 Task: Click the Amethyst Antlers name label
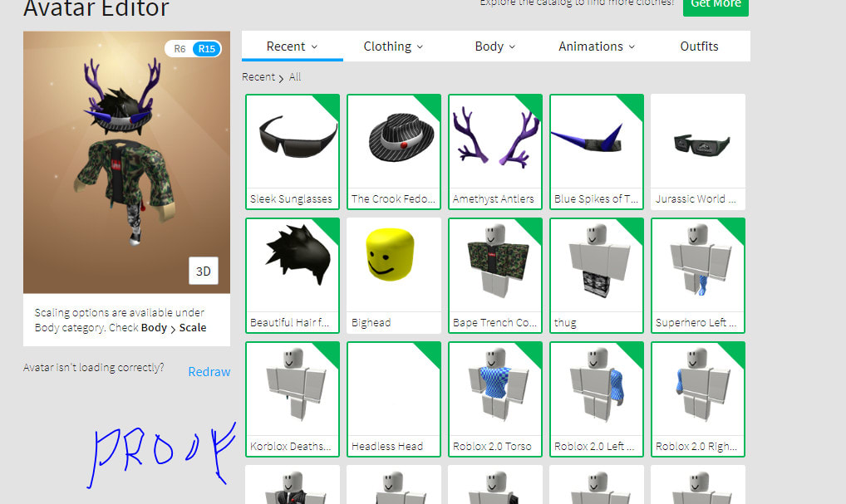494,199
